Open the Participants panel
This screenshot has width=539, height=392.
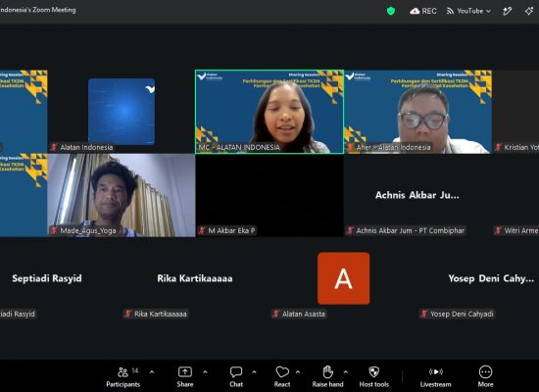[x=122, y=377]
